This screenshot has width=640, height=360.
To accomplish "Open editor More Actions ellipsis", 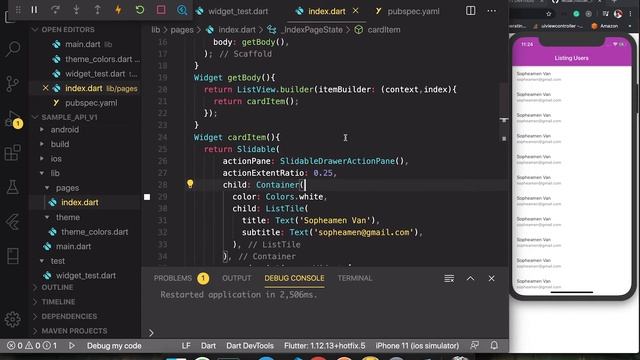I will (x=491, y=11).
